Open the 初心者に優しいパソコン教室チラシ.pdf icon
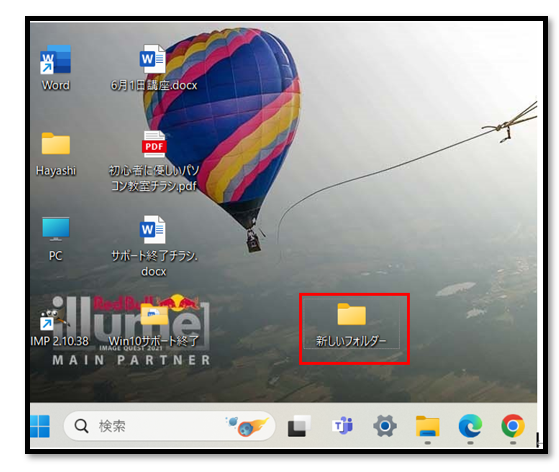Image resolution: width=559 pixels, height=472 pixels. [x=154, y=144]
